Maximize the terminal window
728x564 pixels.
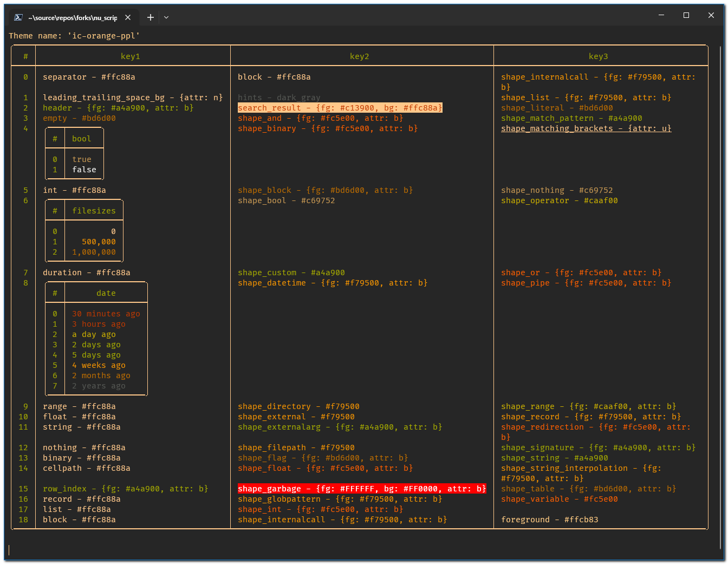[x=686, y=15]
